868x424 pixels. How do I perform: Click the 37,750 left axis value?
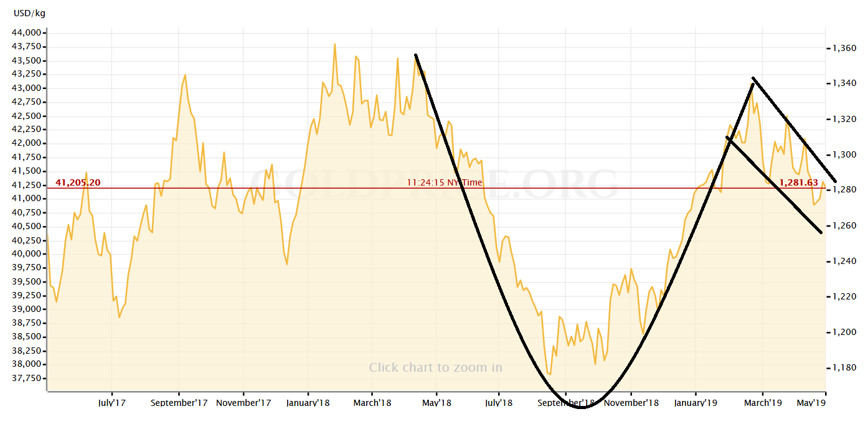pos(27,378)
